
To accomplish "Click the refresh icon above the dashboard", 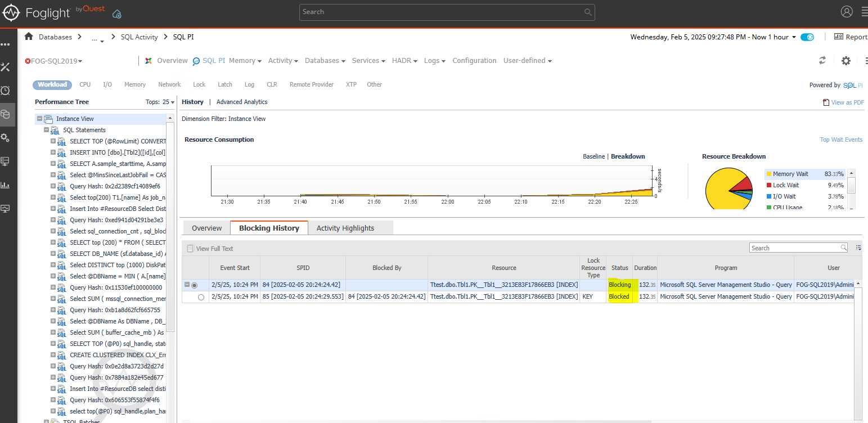I will point(822,60).
